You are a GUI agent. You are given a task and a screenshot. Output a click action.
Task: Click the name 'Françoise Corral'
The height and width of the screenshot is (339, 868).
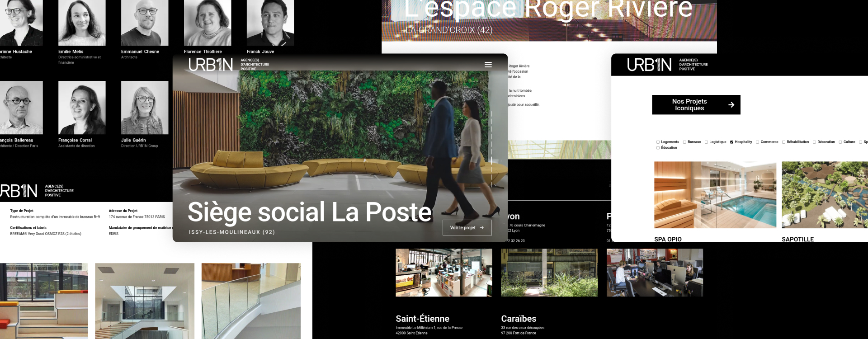[x=75, y=140]
